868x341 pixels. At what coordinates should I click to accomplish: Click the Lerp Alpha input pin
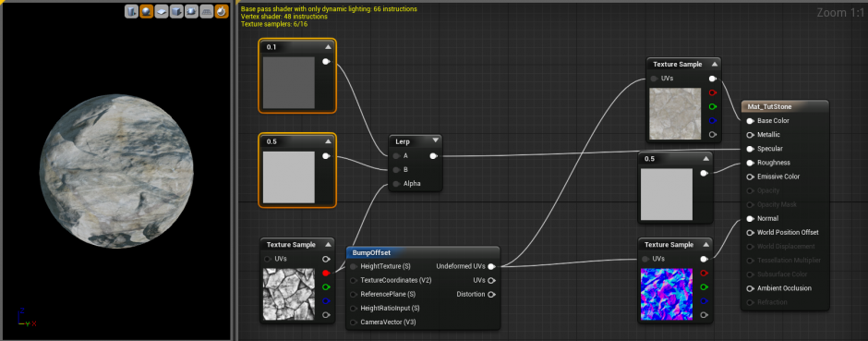(x=396, y=184)
